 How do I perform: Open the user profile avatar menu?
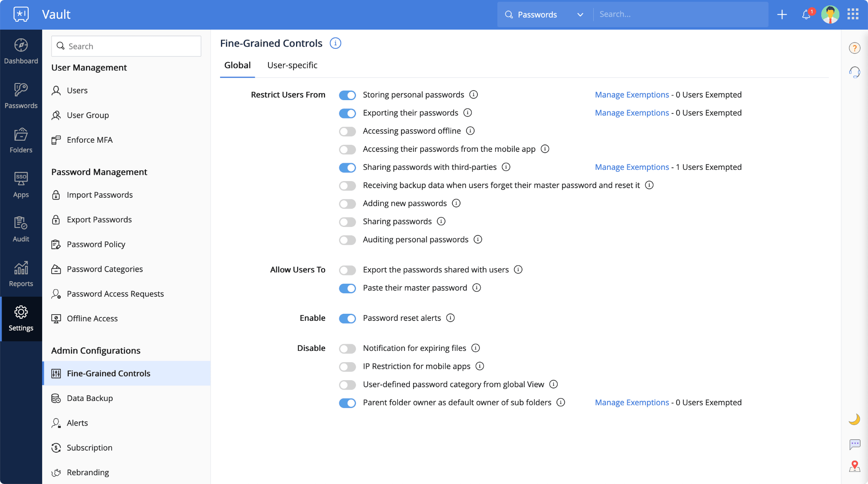[x=830, y=15]
